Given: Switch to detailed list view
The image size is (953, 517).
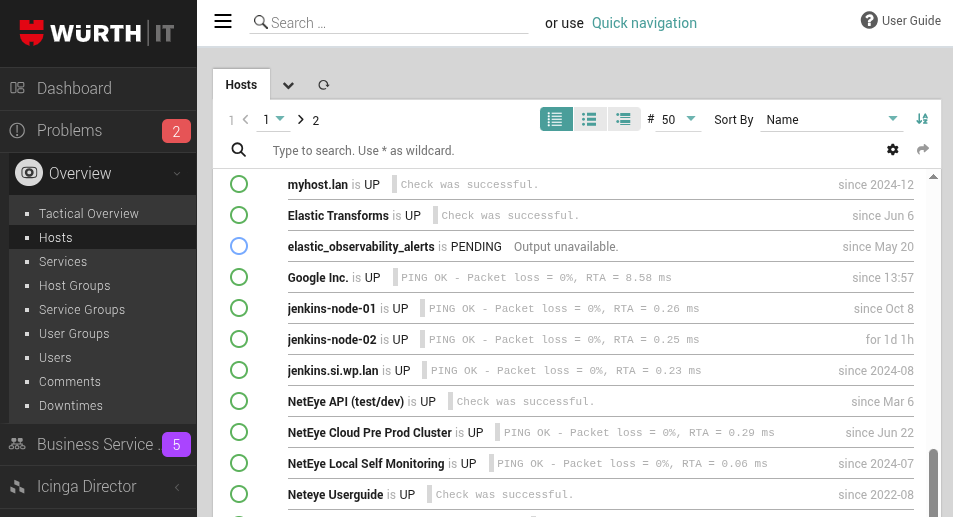Looking at the screenshot, I should (556, 119).
